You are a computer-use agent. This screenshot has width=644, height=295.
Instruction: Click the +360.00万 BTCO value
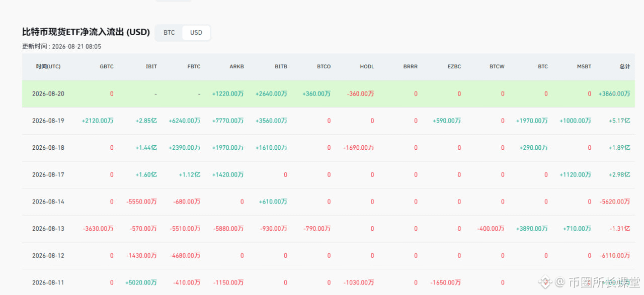coord(316,94)
